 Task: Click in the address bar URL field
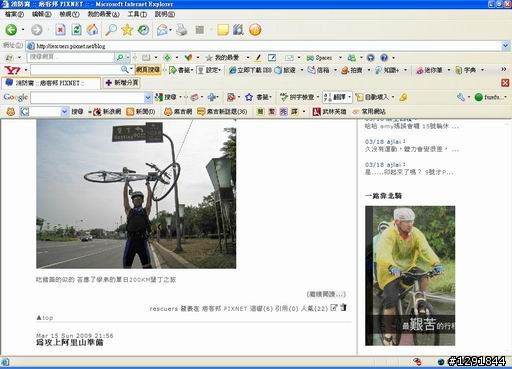coord(263,46)
